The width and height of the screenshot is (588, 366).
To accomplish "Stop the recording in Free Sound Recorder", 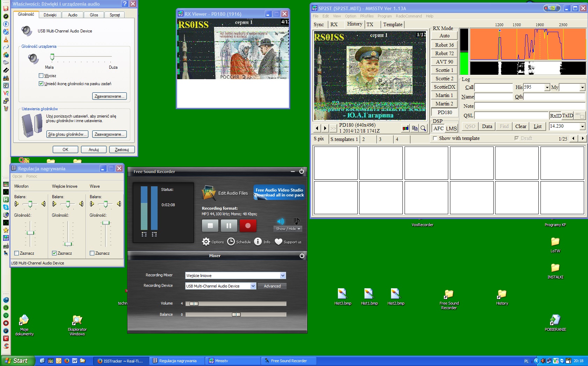I will click(210, 226).
